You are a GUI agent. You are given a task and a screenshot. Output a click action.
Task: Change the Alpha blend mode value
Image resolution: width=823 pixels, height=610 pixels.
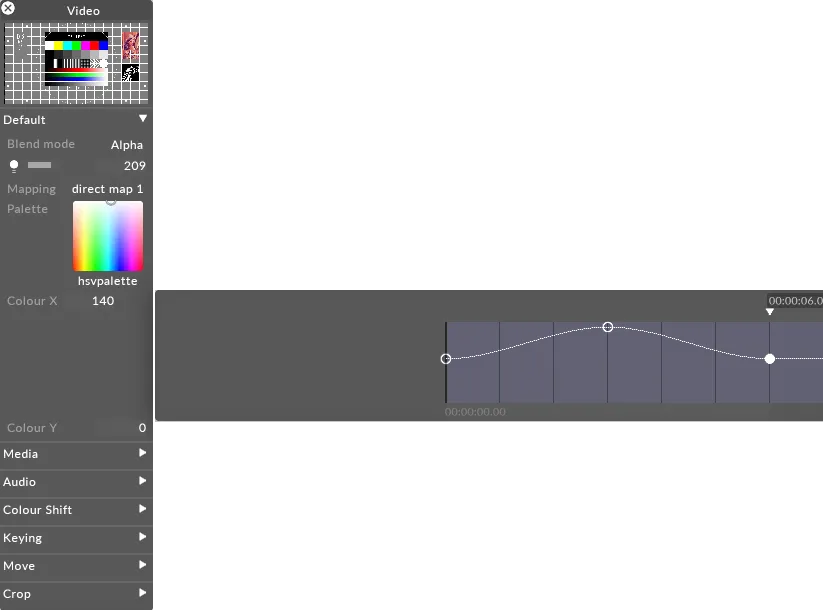[126, 145]
